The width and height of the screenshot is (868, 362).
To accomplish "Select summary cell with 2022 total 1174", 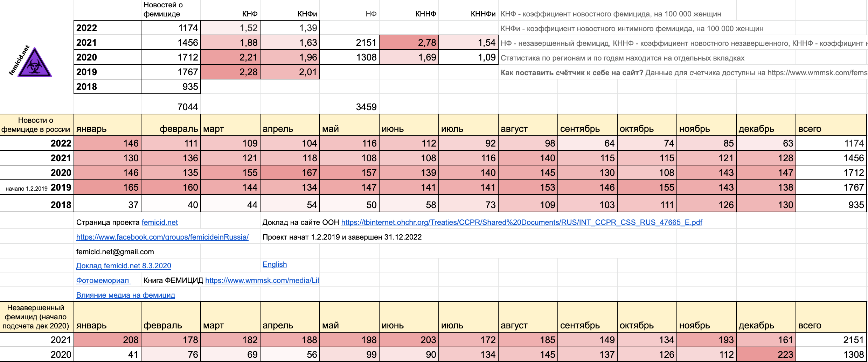I will tap(171, 28).
